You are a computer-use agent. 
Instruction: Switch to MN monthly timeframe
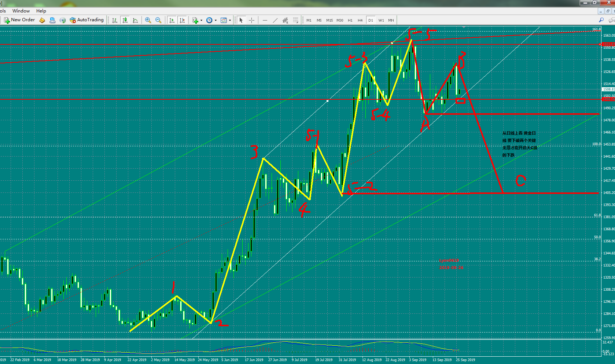(x=391, y=20)
